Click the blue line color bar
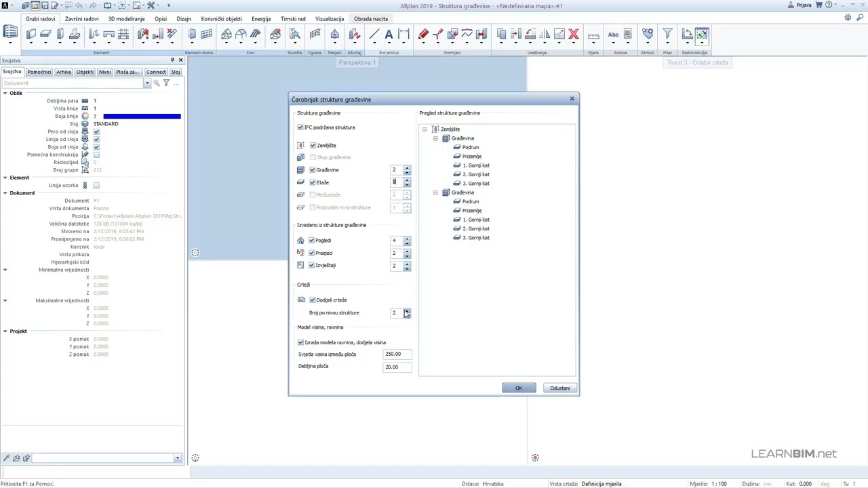 [x=142, y=117]
